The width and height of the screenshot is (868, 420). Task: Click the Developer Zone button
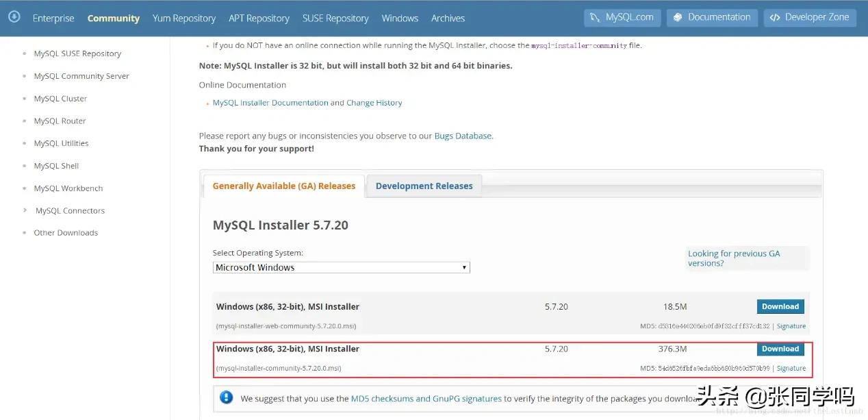click(x=810, y=17)
